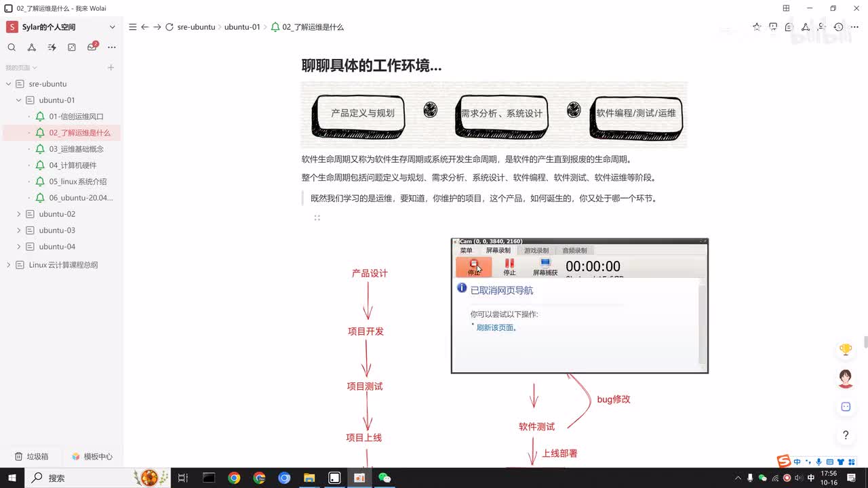Show hidden tray icons chevron
The image size is (868, 488).
coord(738,478)
